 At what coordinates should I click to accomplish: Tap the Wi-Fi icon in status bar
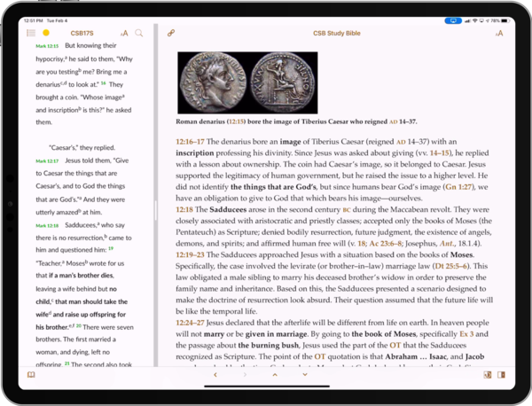click(475, 20)
